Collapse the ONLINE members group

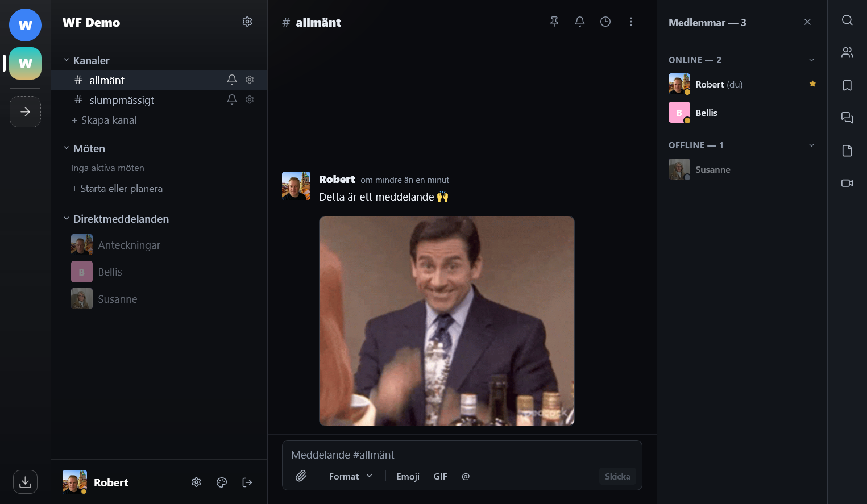(811, 60)
